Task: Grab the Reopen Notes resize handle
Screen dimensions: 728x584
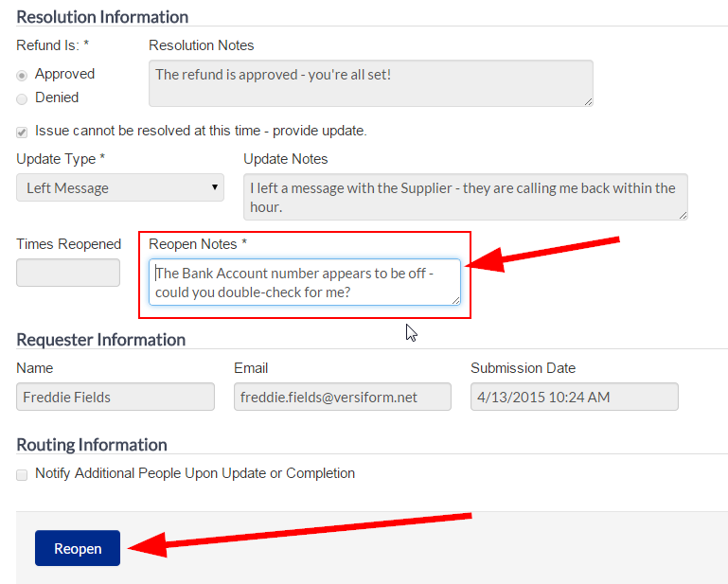Action: click(x=456, y=301)
